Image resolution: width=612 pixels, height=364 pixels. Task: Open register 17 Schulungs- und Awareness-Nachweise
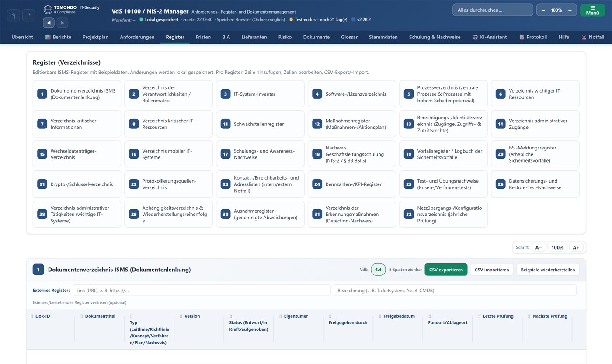tap(260, 154)
